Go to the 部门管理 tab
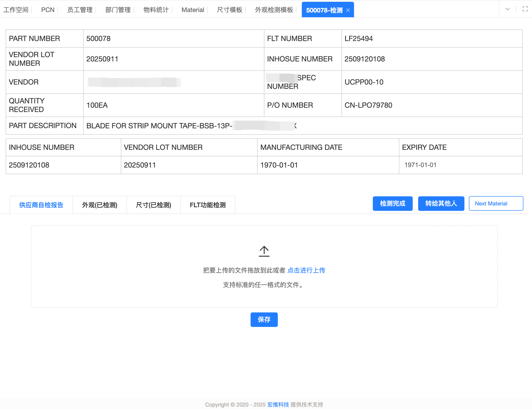Screen dimensions: 532x409 pyautogui.click(x=118, y=10)
